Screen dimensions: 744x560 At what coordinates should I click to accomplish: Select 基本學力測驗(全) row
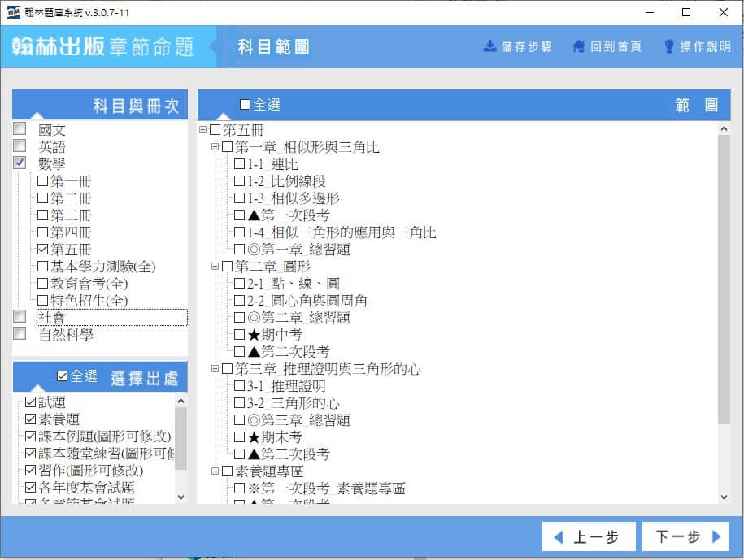click(103, 267)
